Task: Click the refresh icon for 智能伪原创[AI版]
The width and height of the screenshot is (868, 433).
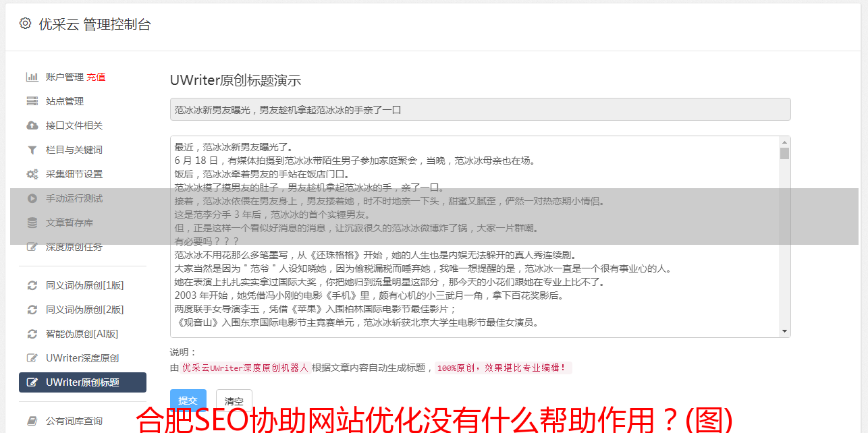Action: tap(32, 334)
